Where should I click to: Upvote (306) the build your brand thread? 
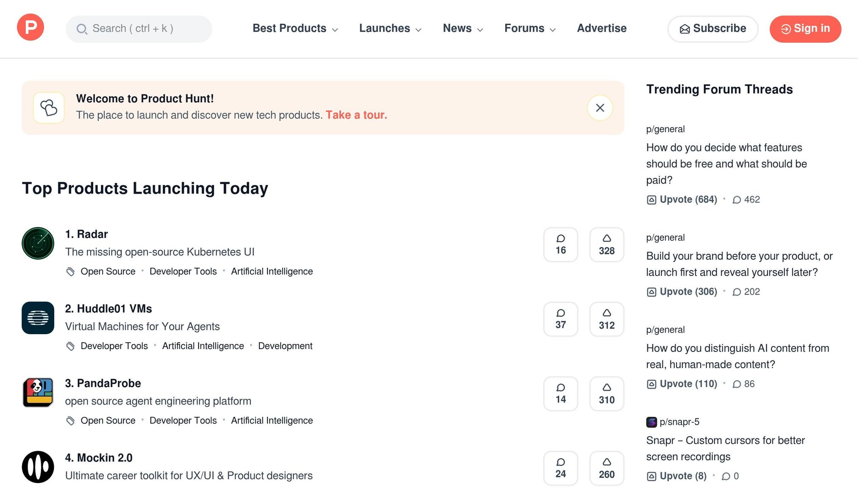[682, 292]
